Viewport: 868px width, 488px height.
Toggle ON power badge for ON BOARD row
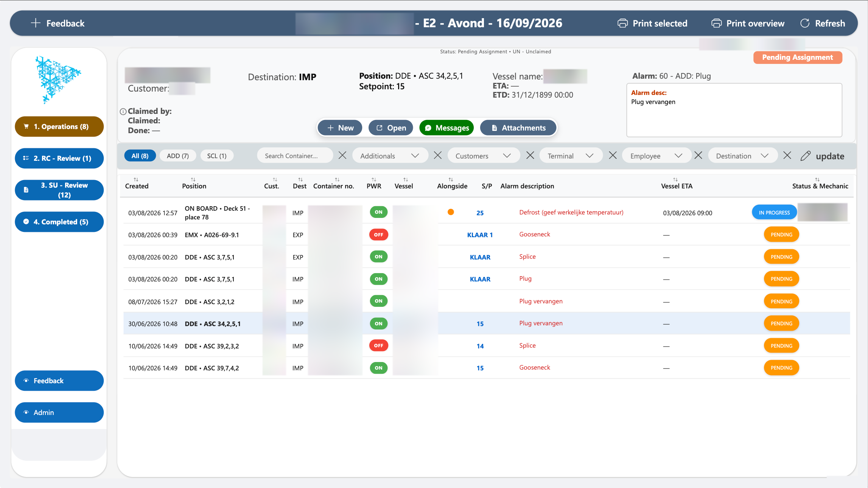[x=379, y=212]
